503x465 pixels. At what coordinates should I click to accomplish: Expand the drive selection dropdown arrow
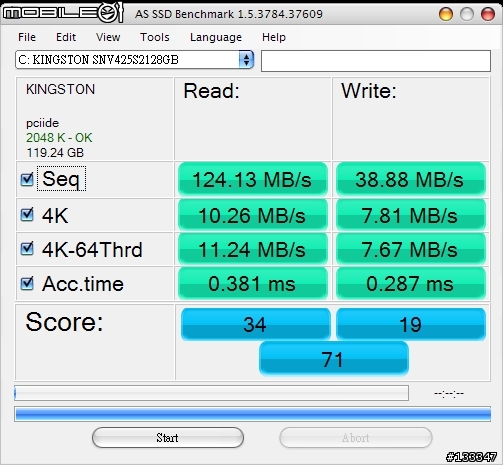pyautogui.click(x=246, y=60)
